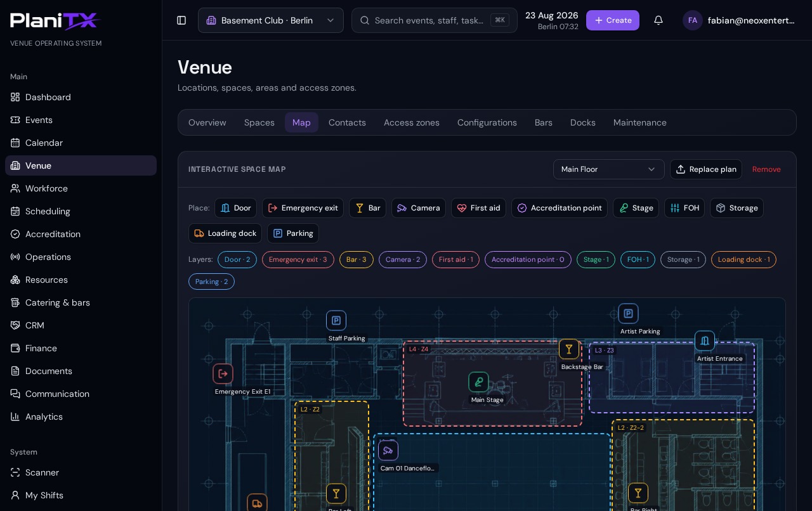Open Analytics in the sidebar
The height and width of the screenshot is (511, 812).
point(81,417)
